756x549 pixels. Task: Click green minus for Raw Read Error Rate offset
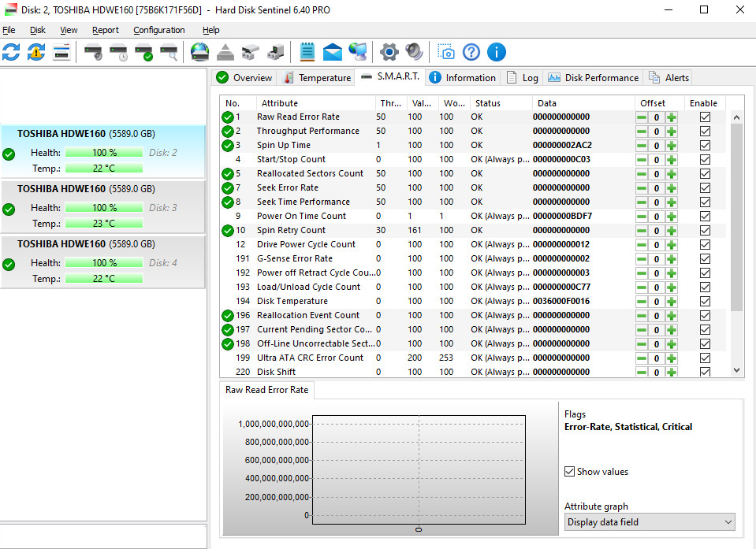[641, 117]
